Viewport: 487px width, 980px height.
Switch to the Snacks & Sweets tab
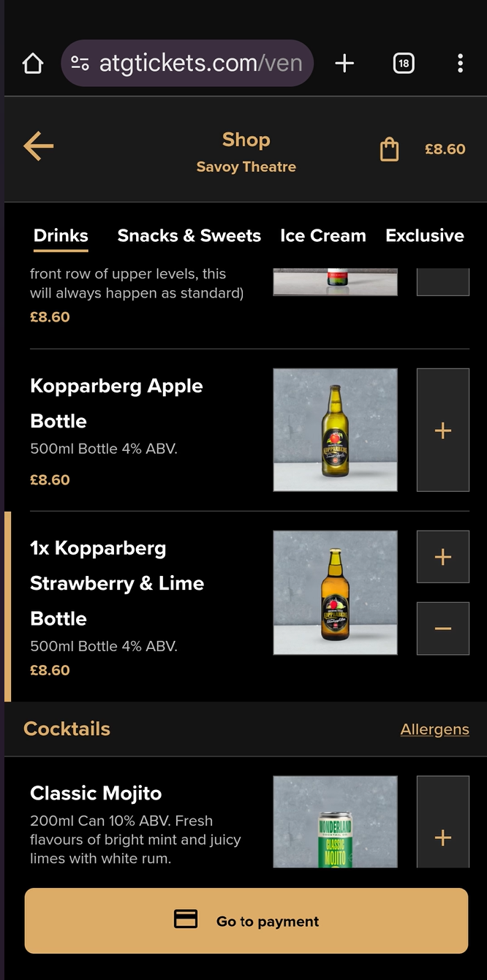(x=189, y=235)
